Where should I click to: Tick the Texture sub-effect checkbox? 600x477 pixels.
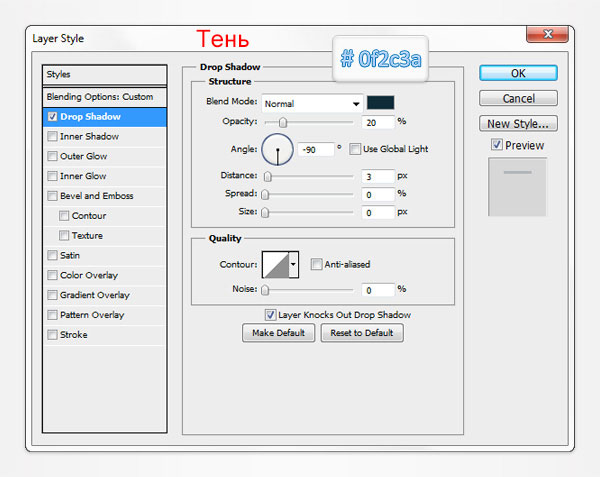tap(64, 235)
